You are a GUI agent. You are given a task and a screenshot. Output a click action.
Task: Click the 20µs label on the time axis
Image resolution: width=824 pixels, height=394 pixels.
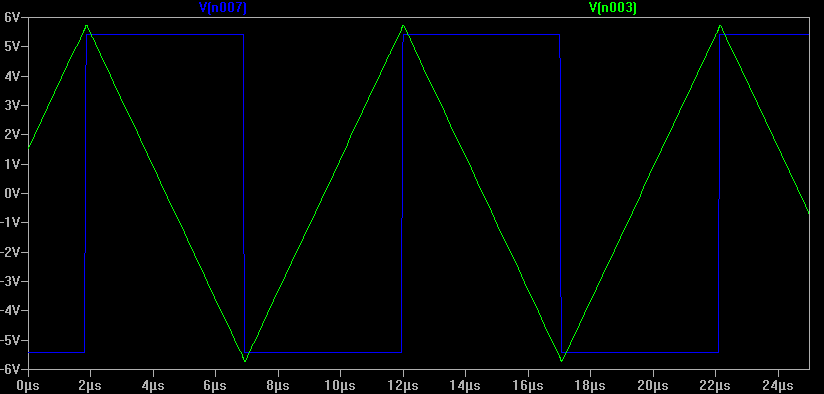click(x=653, y=387)
